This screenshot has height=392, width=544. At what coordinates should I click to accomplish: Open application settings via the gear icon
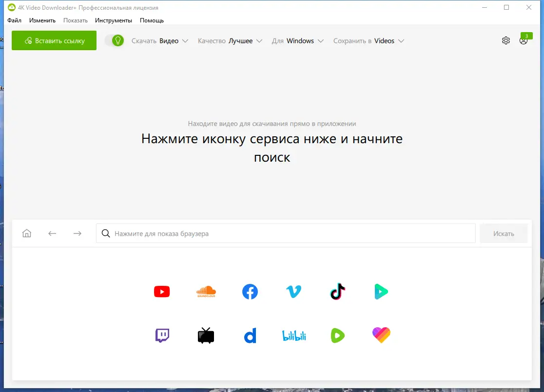tap(505, 41)
